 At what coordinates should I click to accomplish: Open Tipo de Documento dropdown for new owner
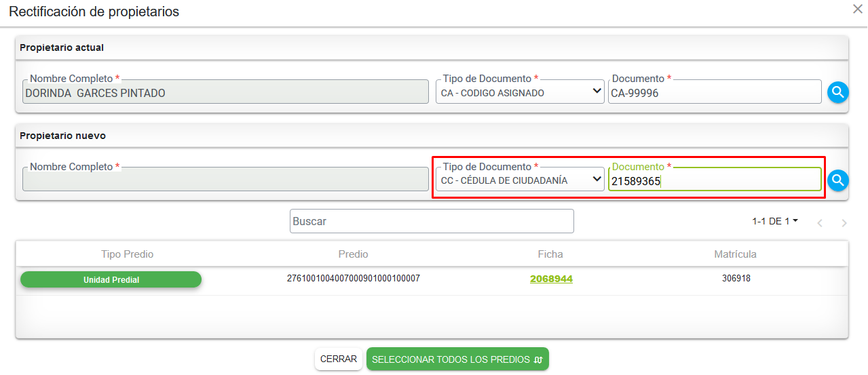click(x=519, y=180)
